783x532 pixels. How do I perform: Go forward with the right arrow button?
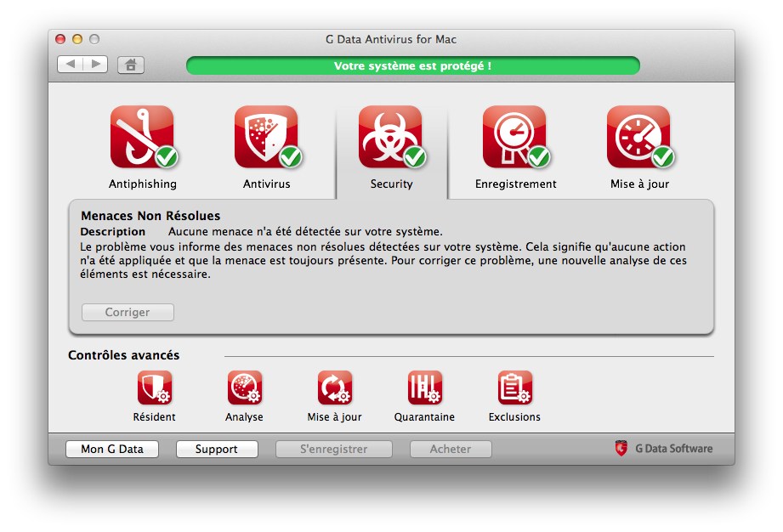pyautogui.click(x=95, y=64)
